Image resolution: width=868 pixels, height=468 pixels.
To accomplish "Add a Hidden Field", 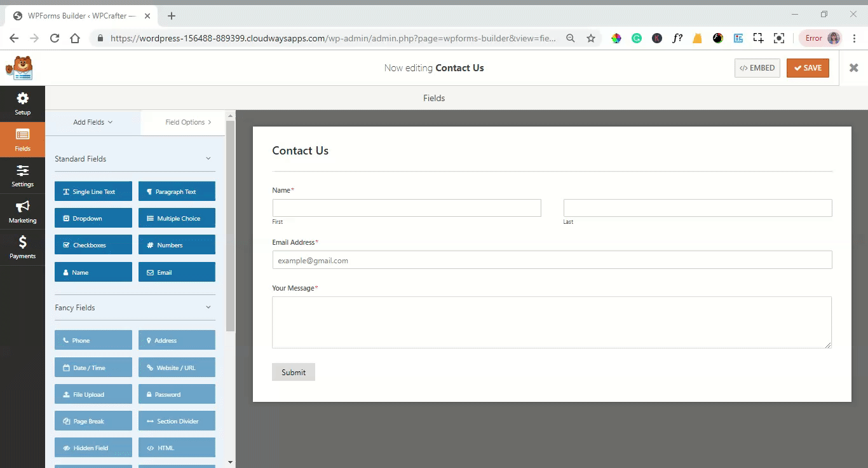I will tap(93, 448).
